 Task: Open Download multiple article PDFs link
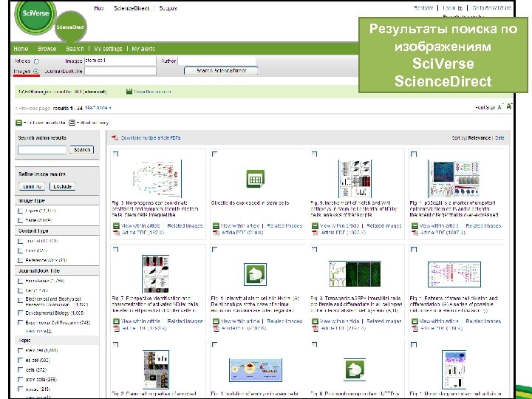[151, 137]
